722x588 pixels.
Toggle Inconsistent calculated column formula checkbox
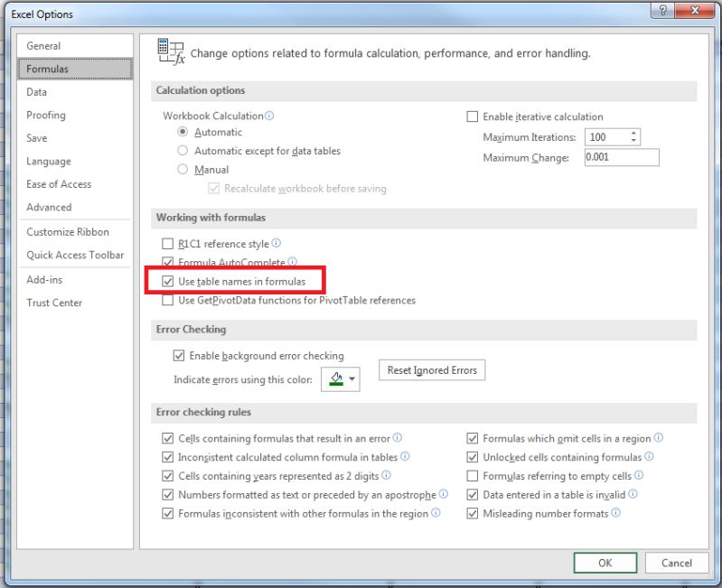point(167,457)
